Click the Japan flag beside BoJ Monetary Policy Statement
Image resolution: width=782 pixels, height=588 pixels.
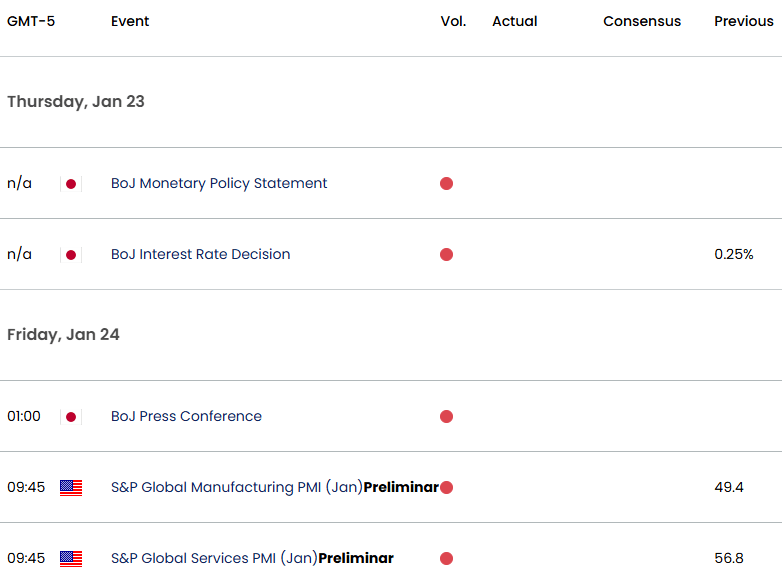[x=71, y=184]
